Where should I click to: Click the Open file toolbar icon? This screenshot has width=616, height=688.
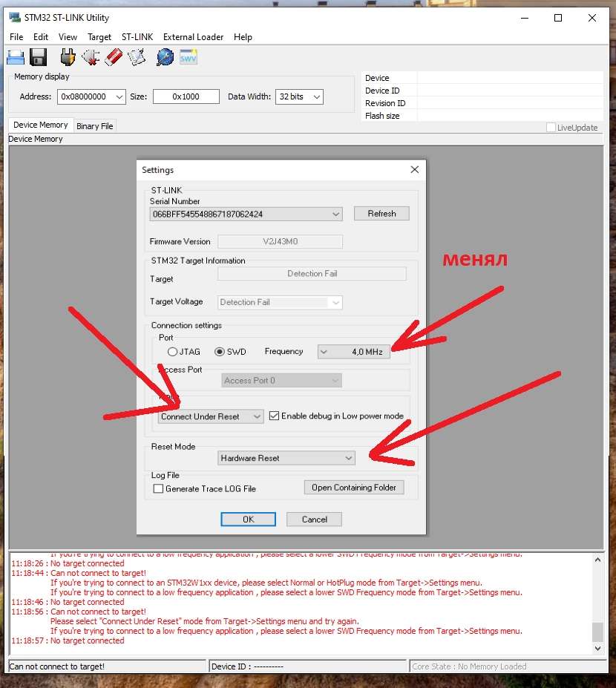[x=16, y=57]
